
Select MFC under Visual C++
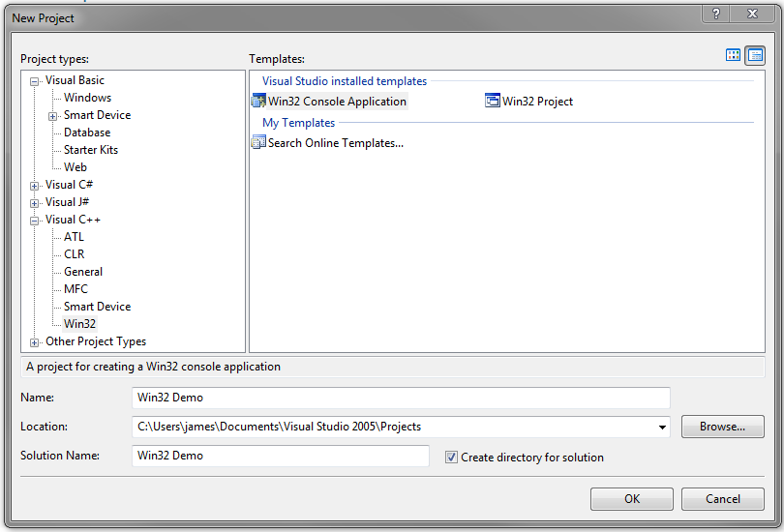click(x=75, y=289)
